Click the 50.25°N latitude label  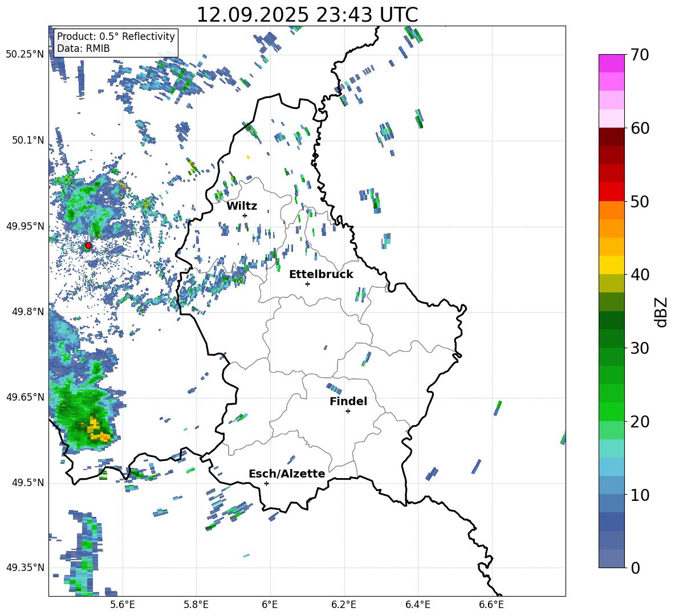[x=25, y=55]
